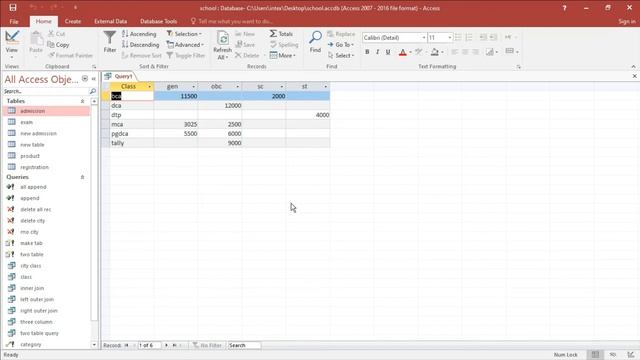Open the st column dropdown
This screenshot has height=360, width=640.
tap(325, 87)
